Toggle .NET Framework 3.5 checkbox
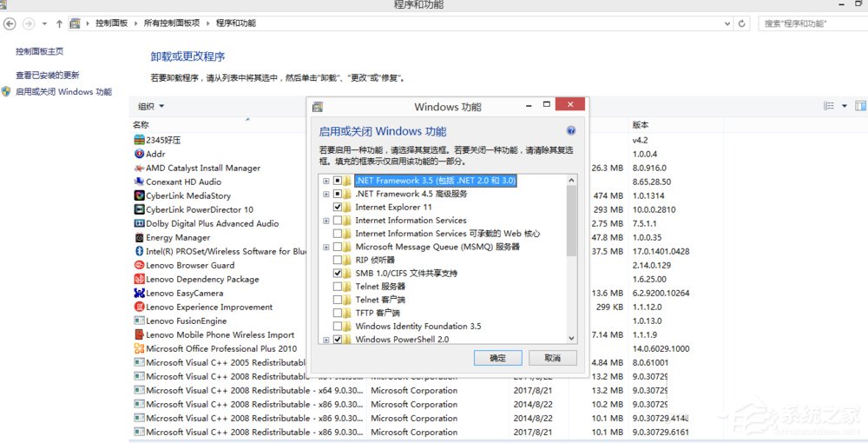The width and height of the screenshot is (868, 443). tap(338, 181)
